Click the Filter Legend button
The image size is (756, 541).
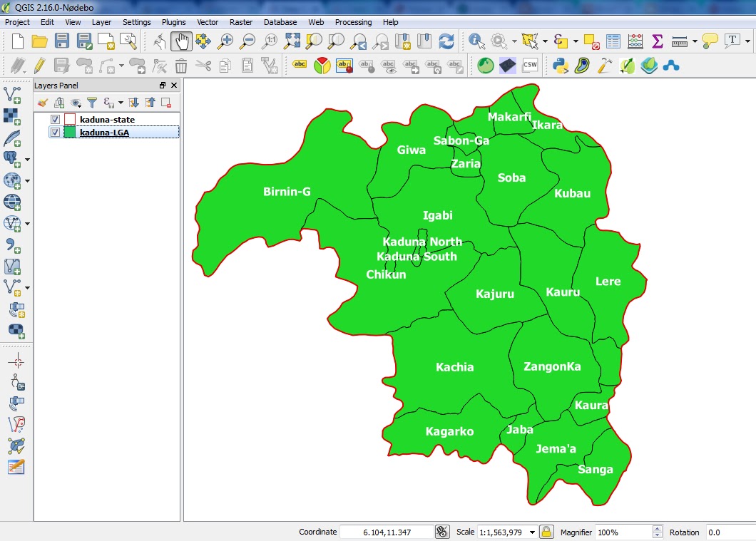point(92,103)
